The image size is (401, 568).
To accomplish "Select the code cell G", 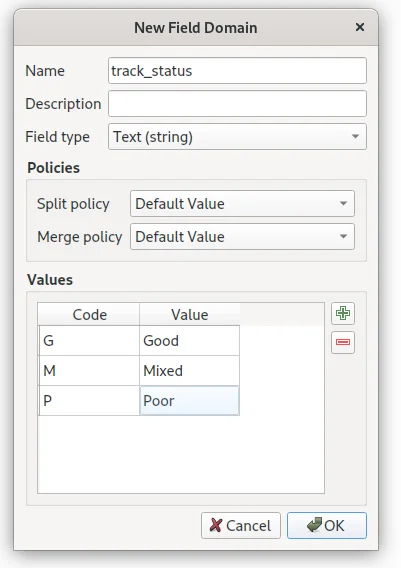I will click(89, 341).
